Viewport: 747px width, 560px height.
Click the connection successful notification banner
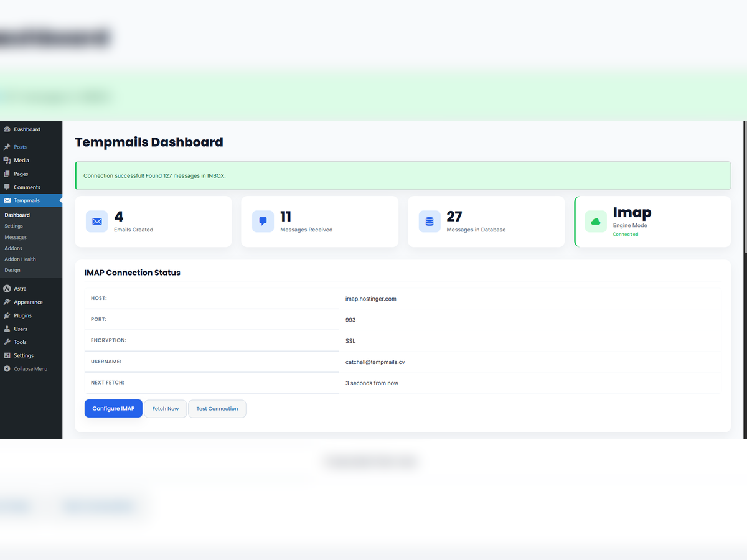403,175
